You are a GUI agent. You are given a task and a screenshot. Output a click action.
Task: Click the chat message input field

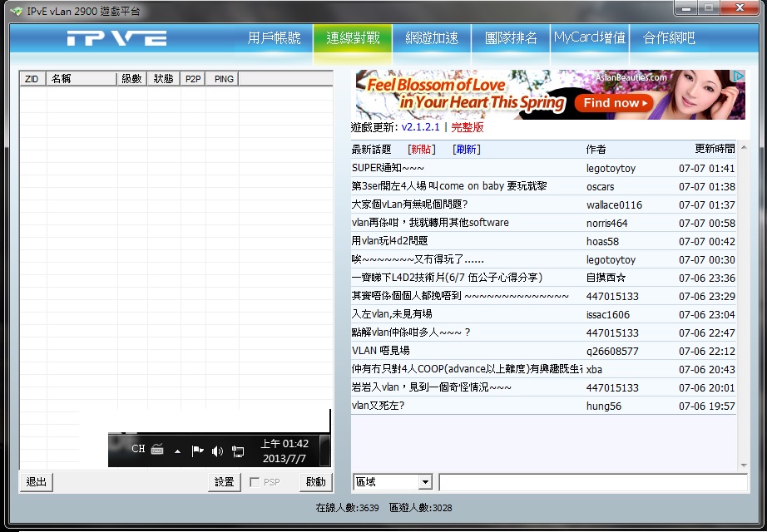[x=593, y=482]
